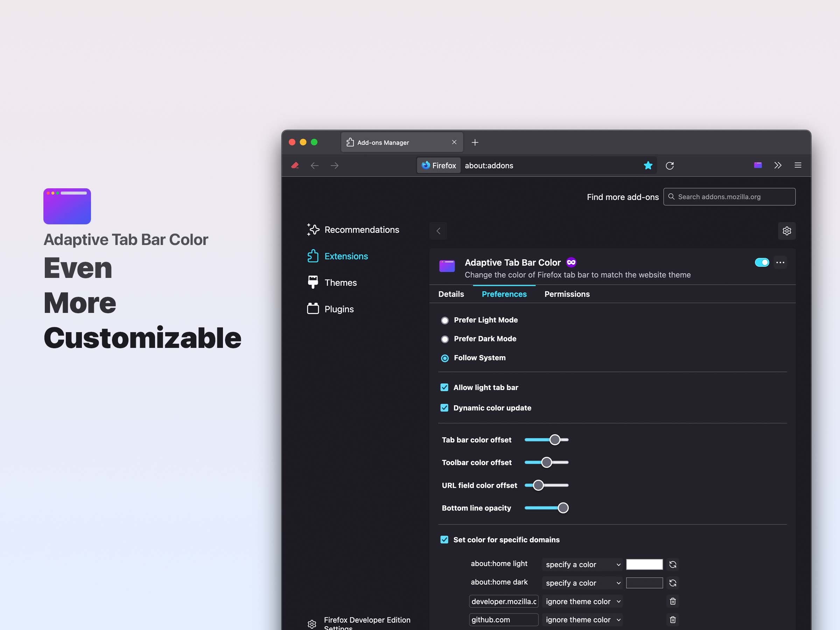The image size is (840, 630).
Task: Uncheck Set color for specific domains
Action: [x=444, y=540]
